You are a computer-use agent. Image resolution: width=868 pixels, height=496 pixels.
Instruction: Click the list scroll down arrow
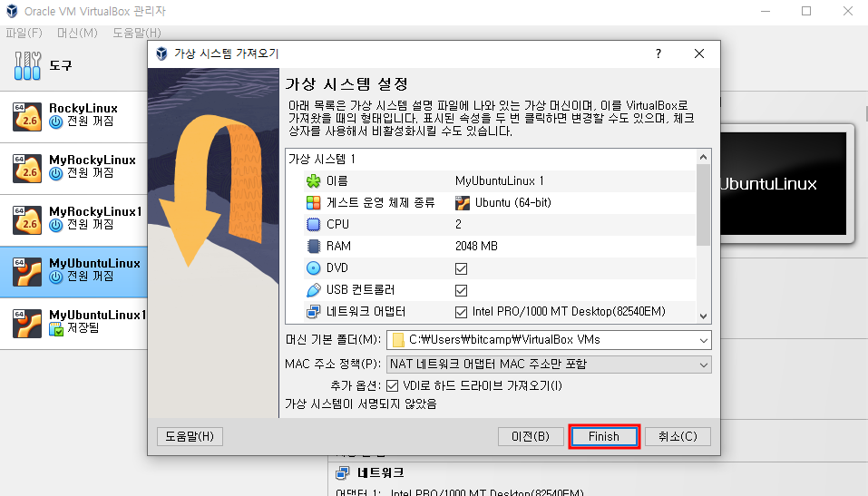(x=703, y=316)
